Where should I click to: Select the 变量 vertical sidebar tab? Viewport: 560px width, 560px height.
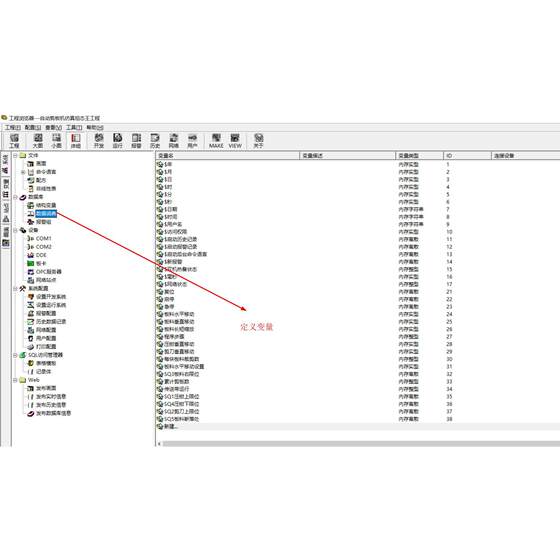(x=6, y=189)
